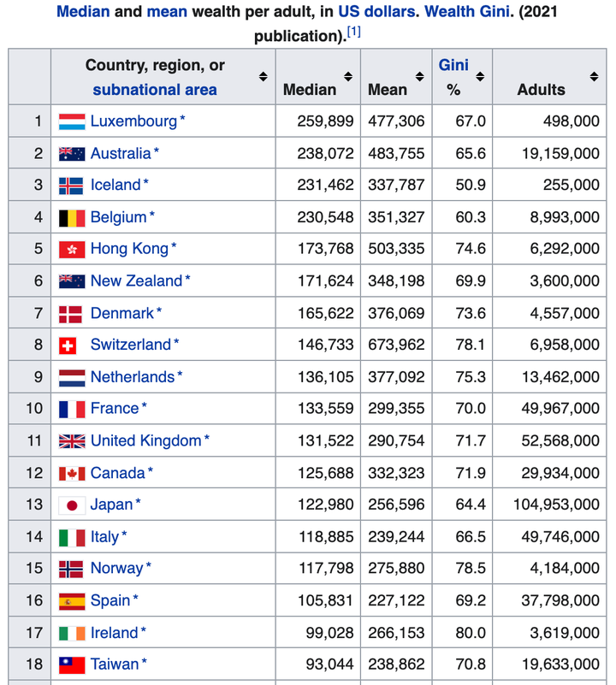Screen dimensions: 616x685
Task: Select Spain adults value 37,798,000
Action: (560, 600)
